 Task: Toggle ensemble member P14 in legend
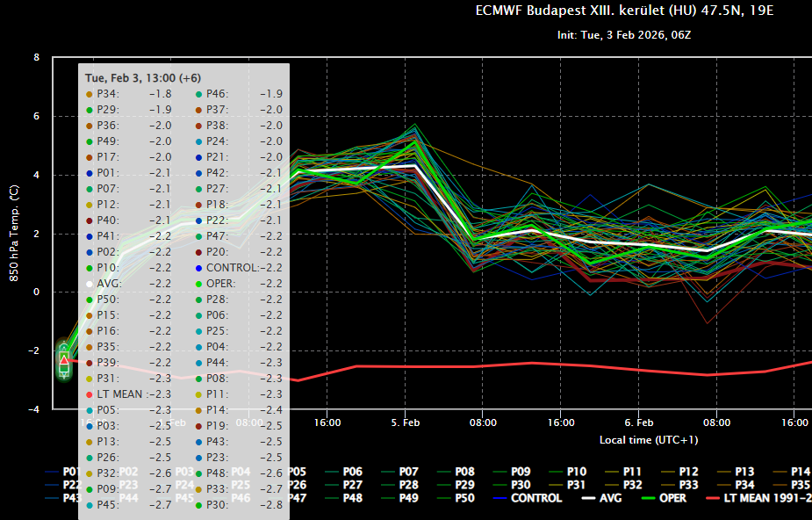pos(799,472)
